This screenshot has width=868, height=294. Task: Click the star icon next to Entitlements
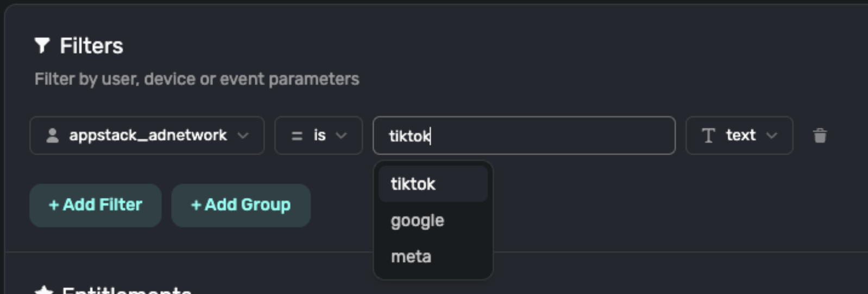pos(43,290)
